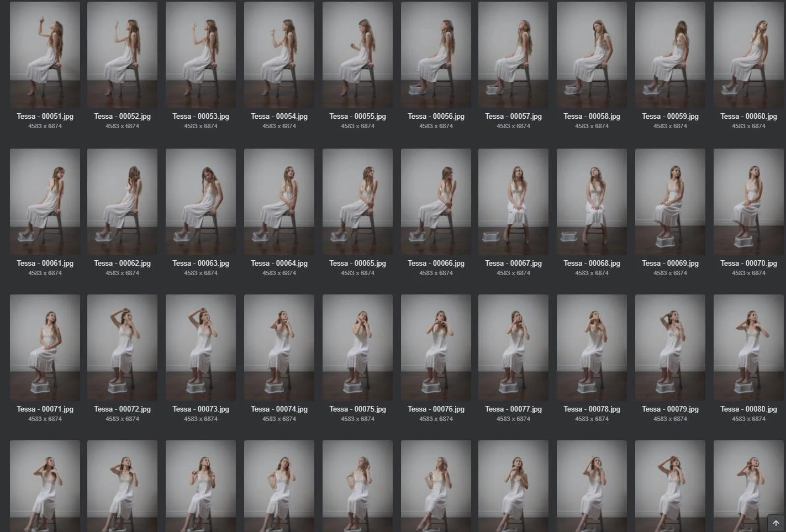Open thumbnail of Tessa - 00078.jpg

[x=592, y=347]
